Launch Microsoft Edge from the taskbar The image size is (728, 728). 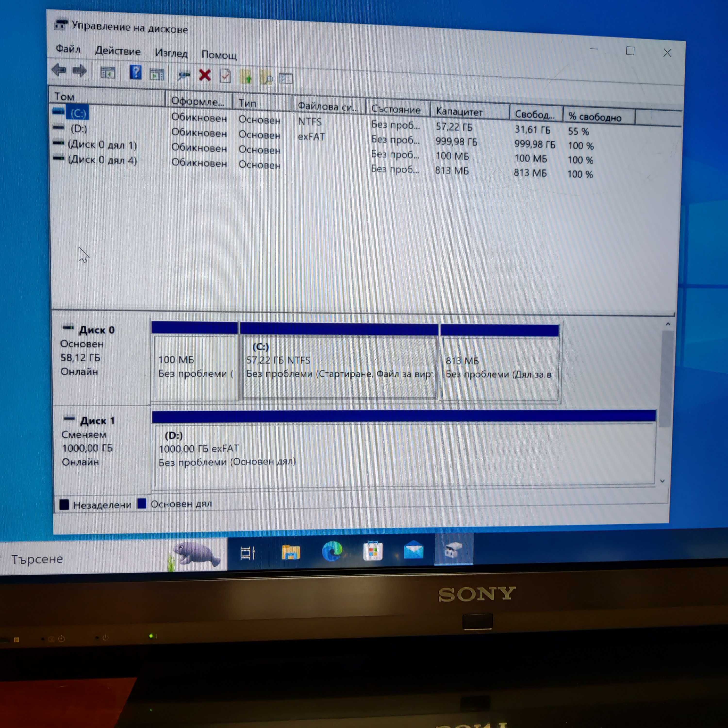coord(332,551)
